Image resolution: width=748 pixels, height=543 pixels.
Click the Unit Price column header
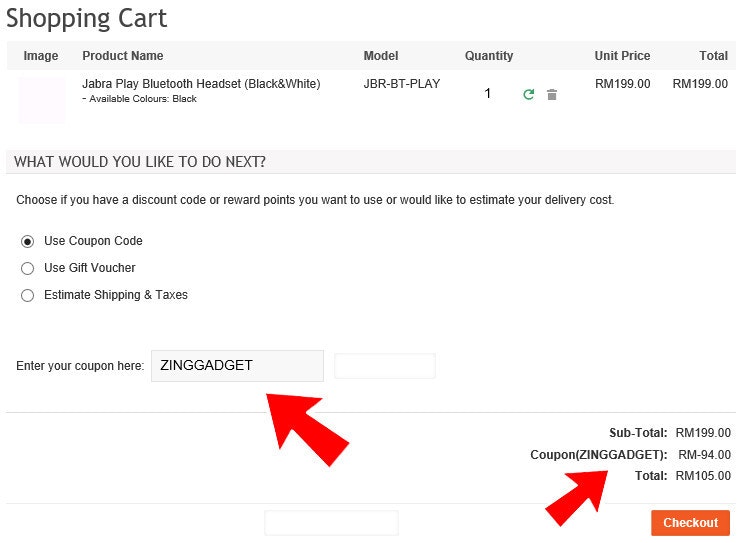point(622,56)
